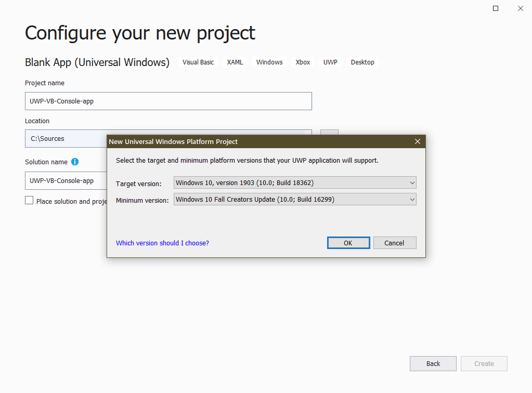This screenshot has width=532, height=393.
Task: Click Cancel in the platform dialog
Action: (395, 243)
